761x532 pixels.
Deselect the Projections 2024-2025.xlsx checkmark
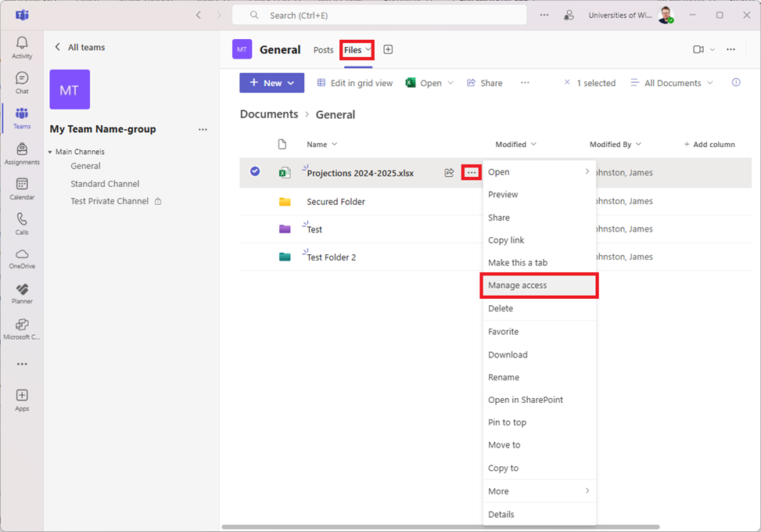click(x=255, y=172)
